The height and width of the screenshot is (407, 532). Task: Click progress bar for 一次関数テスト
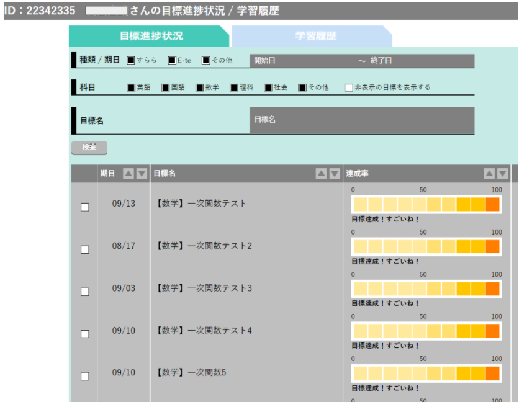click(426, 205)
